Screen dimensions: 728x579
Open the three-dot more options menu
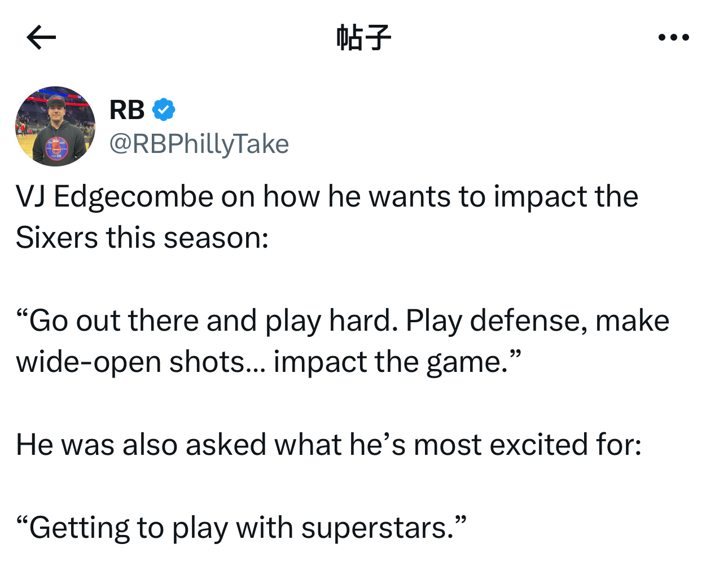[x=673, y=38]
